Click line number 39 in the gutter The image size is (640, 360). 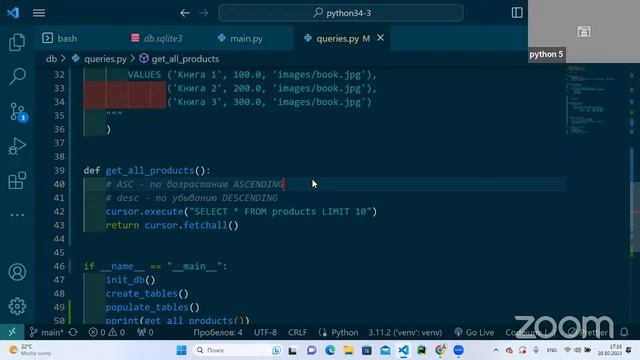59,170
